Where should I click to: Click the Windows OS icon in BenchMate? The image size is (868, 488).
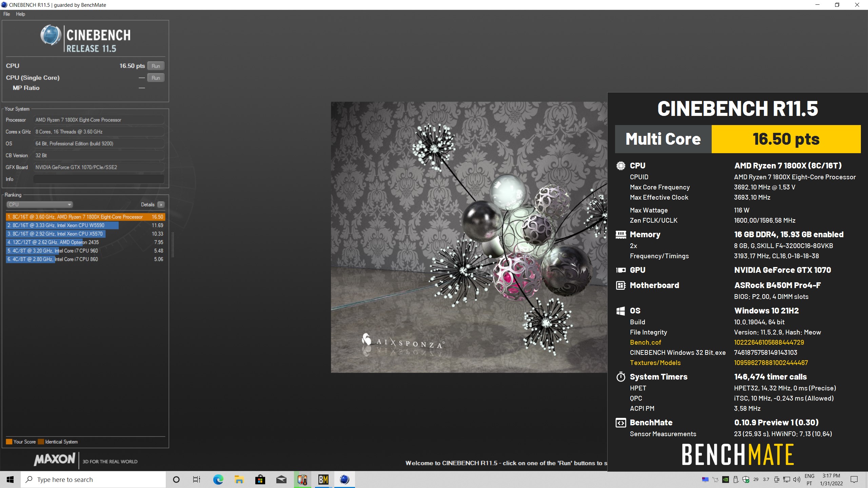[x=620, y=311]
